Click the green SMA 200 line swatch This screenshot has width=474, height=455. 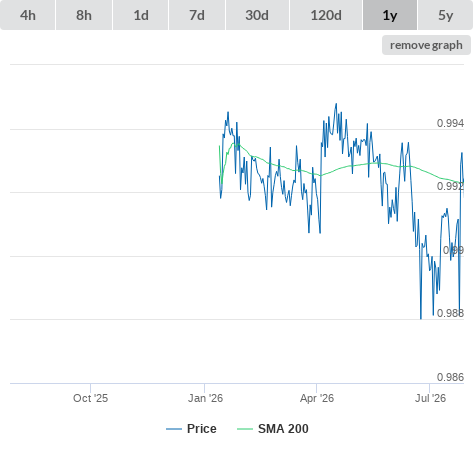pos(245,429)
